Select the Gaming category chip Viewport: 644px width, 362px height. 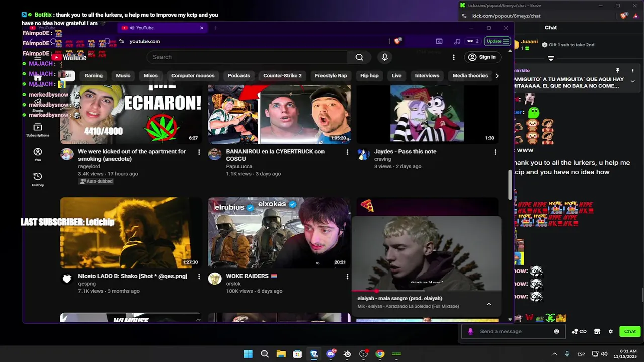coord(93,76)
